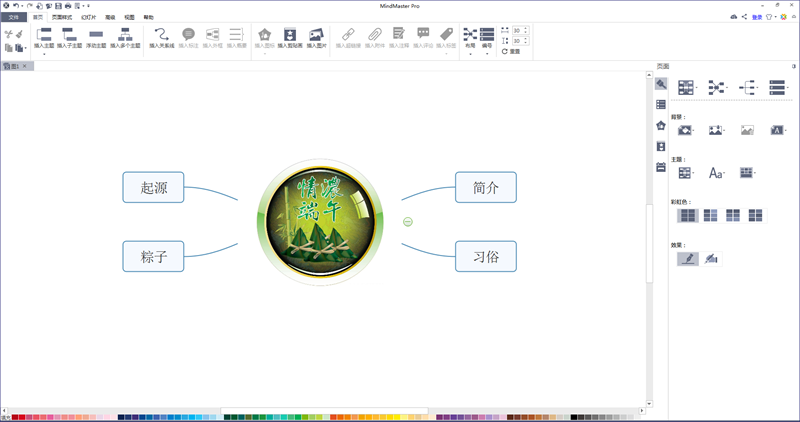Toggle the second effect option under 效果
This screenshot has height=422, width=800.
pyautogui.click(x=711, y=259)
